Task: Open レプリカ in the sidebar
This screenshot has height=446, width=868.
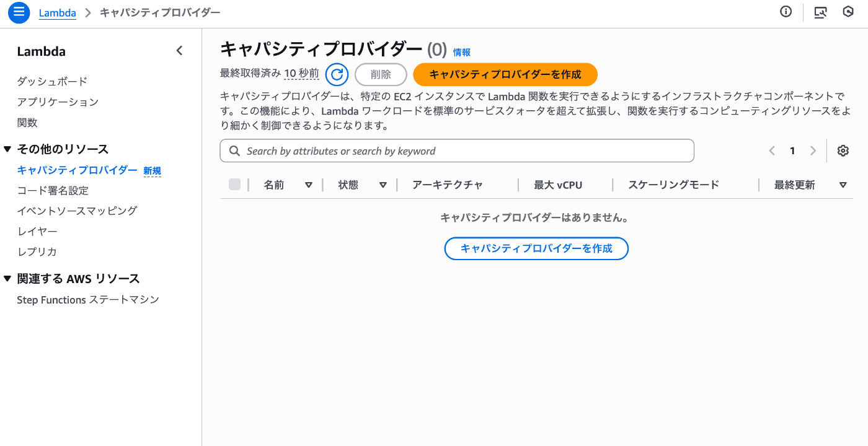Action: tap(37, 251)
